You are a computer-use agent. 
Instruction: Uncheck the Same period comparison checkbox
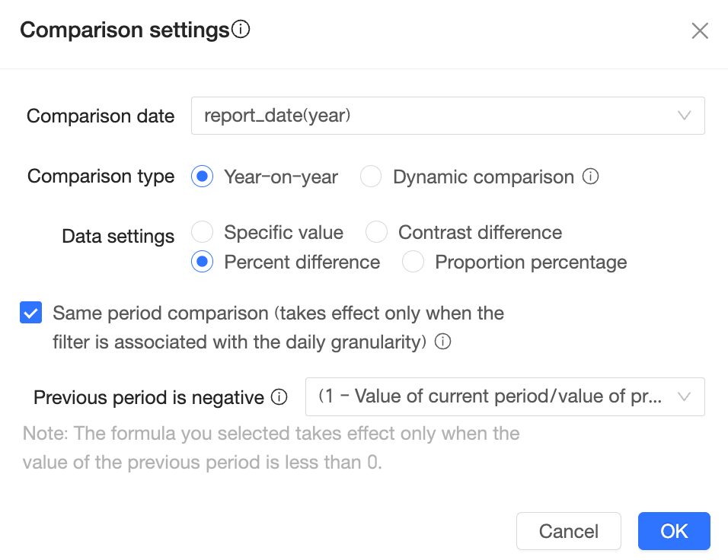(31, 313)
